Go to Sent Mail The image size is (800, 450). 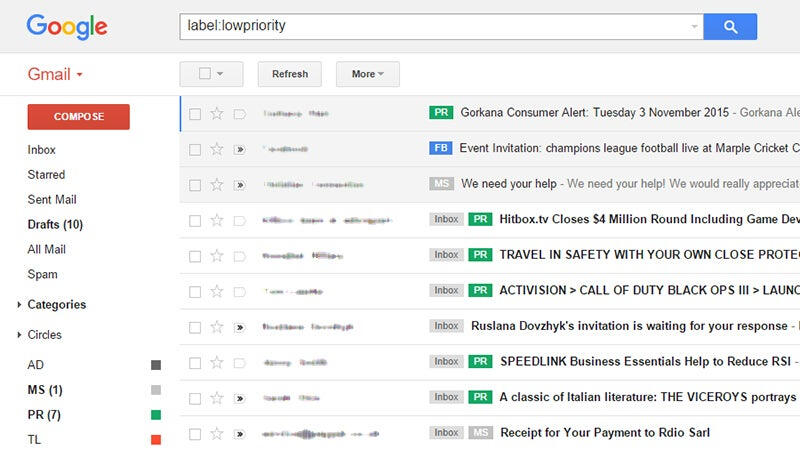pos(52,199)
